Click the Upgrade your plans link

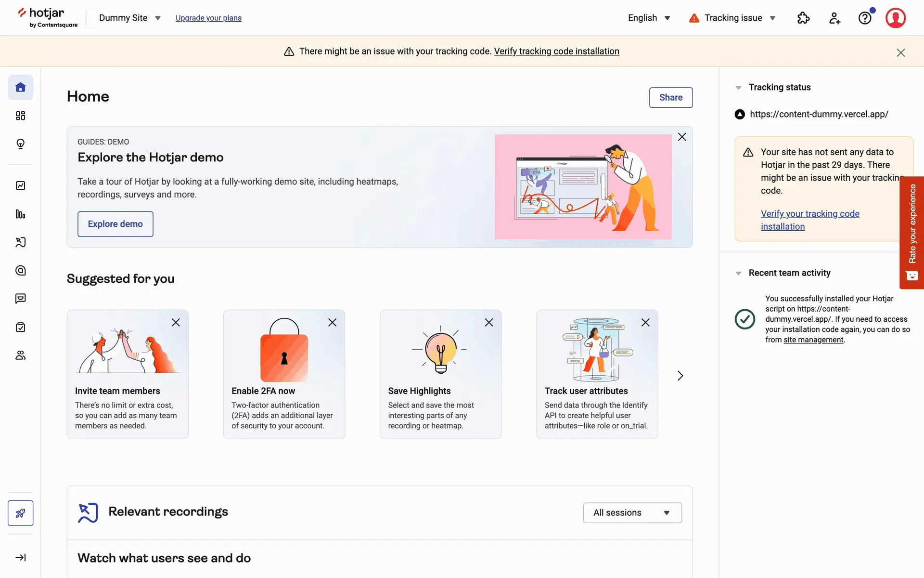coord(208,18)
